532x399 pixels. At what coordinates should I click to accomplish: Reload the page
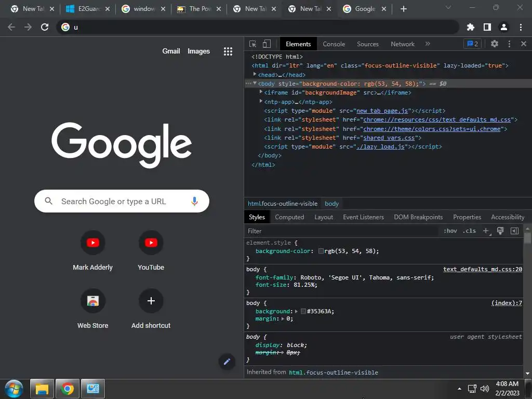45,27
